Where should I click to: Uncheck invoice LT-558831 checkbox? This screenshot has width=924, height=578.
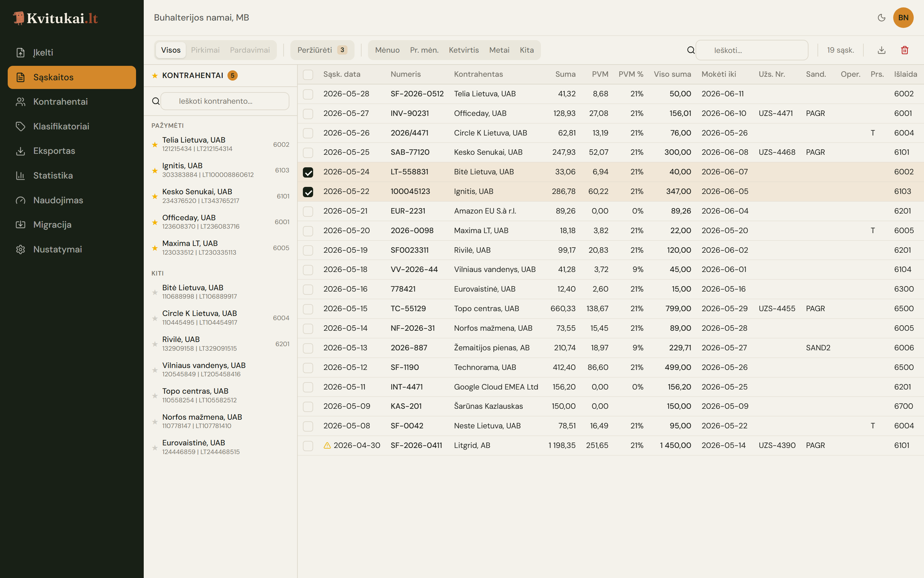[x=308, y=172]
